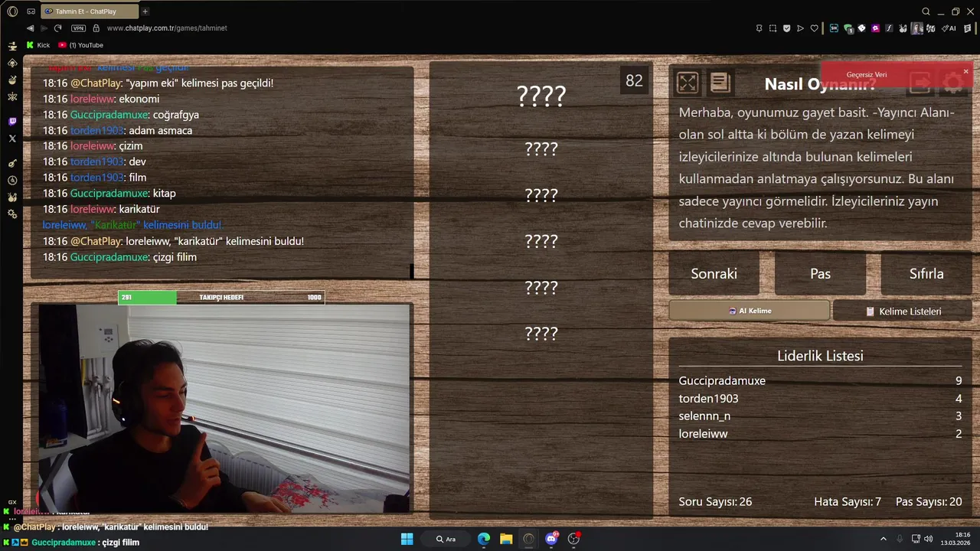The height and width of the screenshot is (551, 980).
Task: Open the profile picture extension icon
Action: (916, 28)
